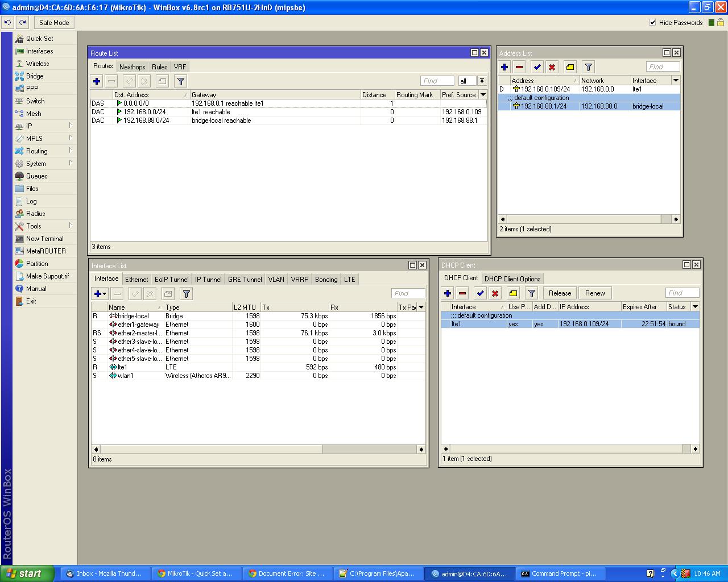Expand the MPLS submenu in sidebar
Screen dimensions: 728x582
point(45,139)
